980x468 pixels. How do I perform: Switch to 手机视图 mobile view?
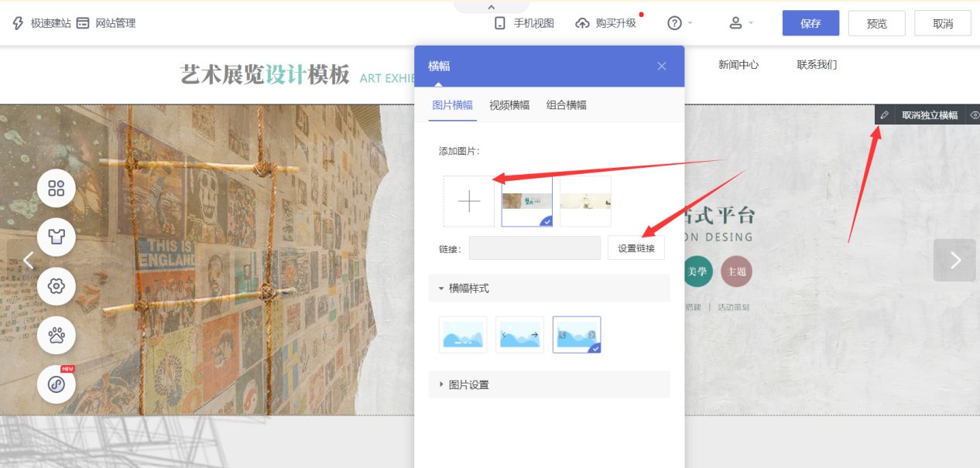point(524,23)
